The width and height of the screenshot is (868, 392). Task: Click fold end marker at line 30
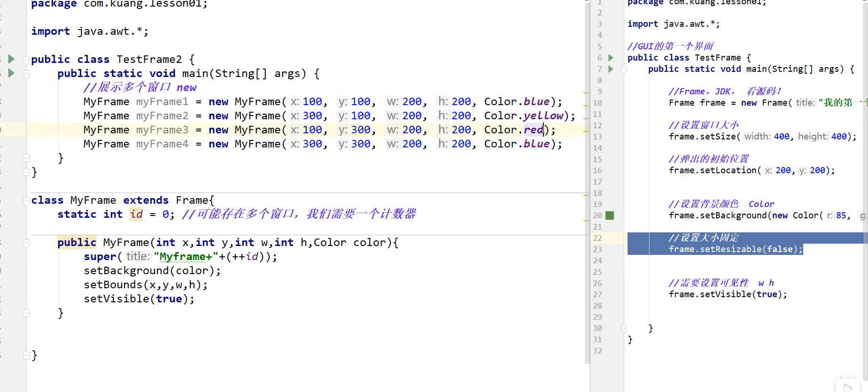click(624, 328)
